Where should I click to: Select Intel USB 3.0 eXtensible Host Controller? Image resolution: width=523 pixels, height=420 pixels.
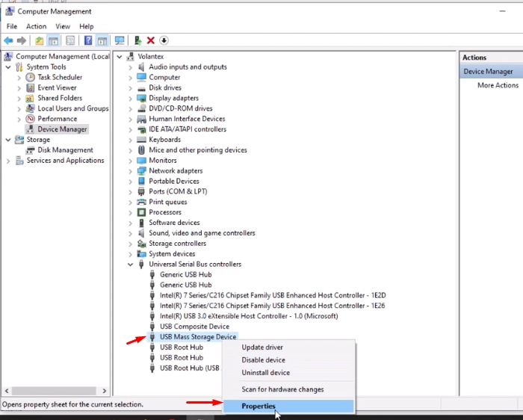[249, 316]
